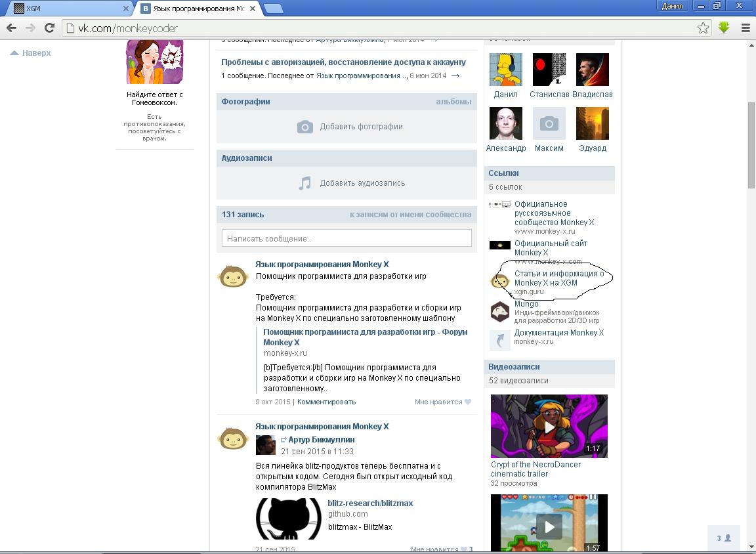756x554 pixels.
Task: Like the 9 окт 2015 post heart
Action: (468, 402)
